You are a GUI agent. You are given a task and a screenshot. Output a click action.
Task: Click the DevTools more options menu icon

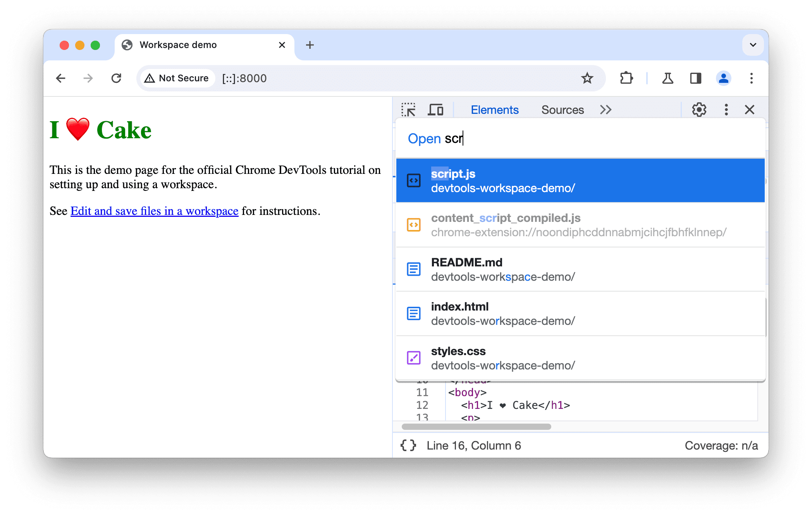coord(724,109)
